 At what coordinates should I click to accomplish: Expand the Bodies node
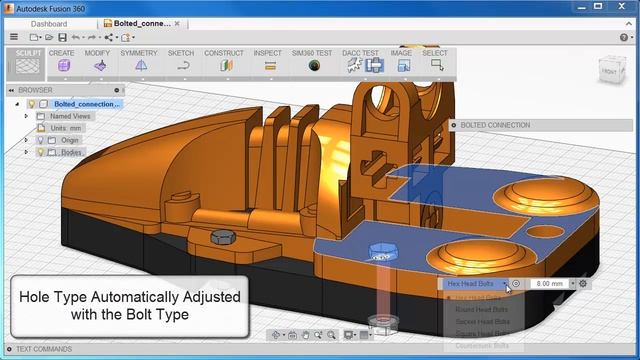(26, 152)
